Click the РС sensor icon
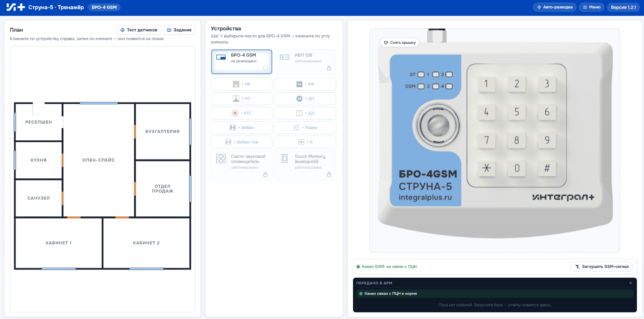This screenshot has width=644, height=319. 236,99
